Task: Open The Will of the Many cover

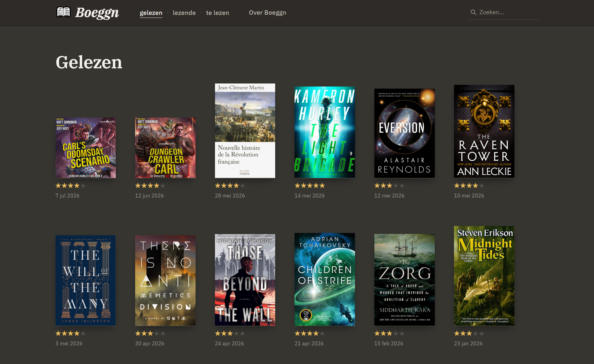Action: coord(86,281)
